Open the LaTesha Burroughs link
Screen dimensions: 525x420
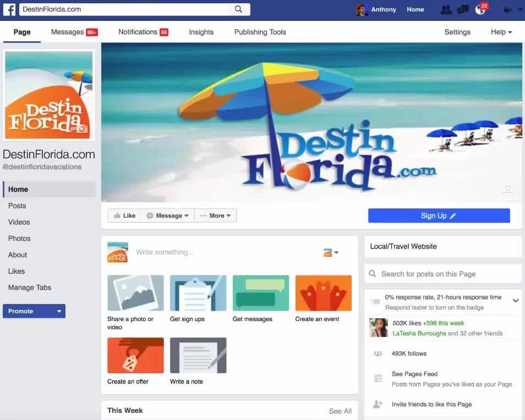pos(419,333)
